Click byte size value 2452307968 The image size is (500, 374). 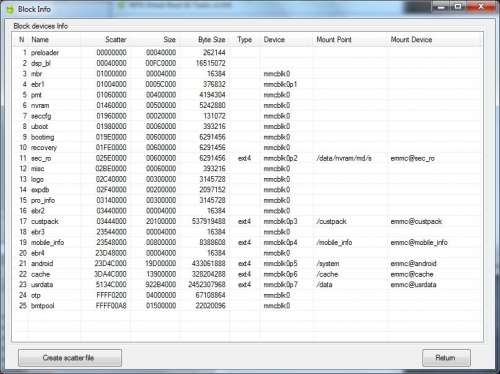(207, 285)
